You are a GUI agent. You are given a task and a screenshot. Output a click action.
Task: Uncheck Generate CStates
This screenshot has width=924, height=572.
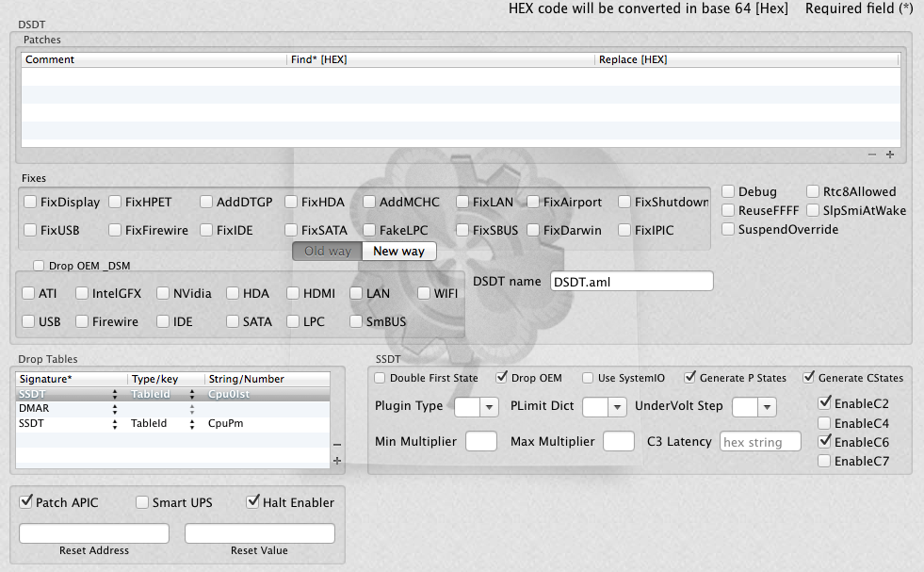pyautogui.click(x=809, y=377)
